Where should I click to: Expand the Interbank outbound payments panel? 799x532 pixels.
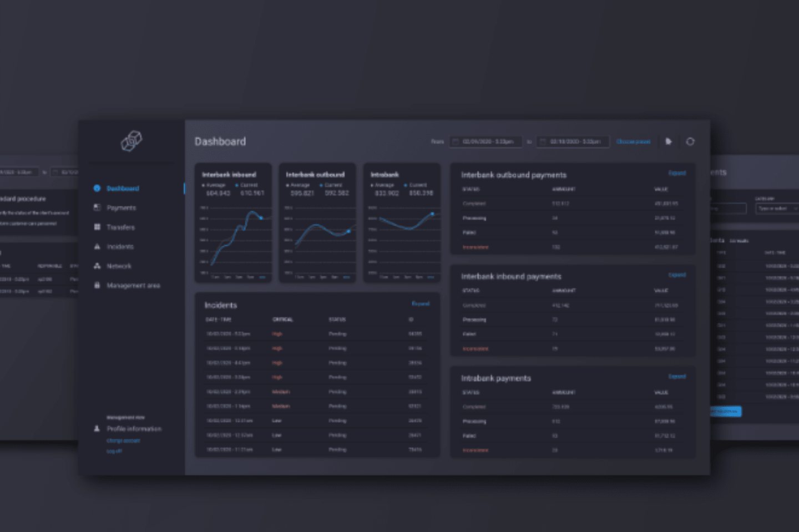677,173
